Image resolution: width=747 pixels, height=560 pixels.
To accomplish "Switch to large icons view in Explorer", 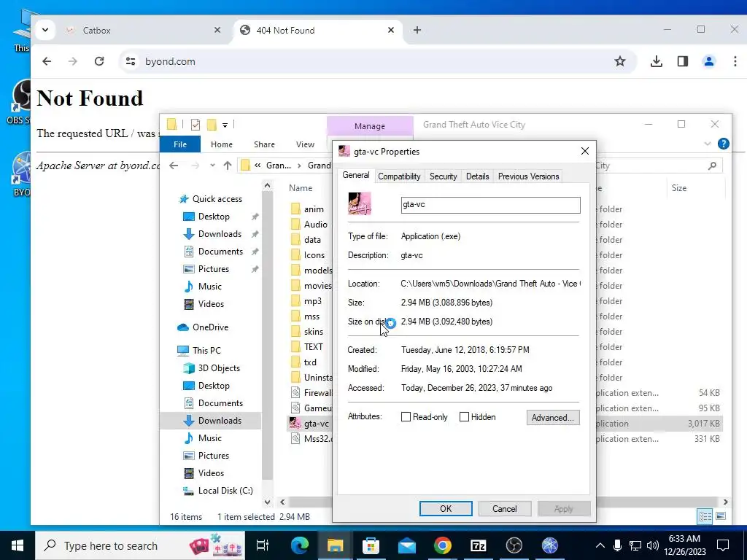I will click(721, 516).
